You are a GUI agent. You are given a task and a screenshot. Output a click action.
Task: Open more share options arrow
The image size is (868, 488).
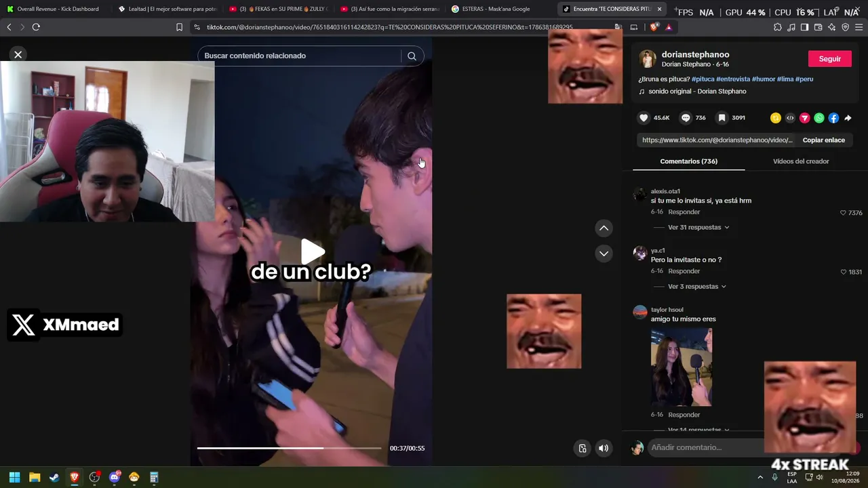[x=848, y=118]
